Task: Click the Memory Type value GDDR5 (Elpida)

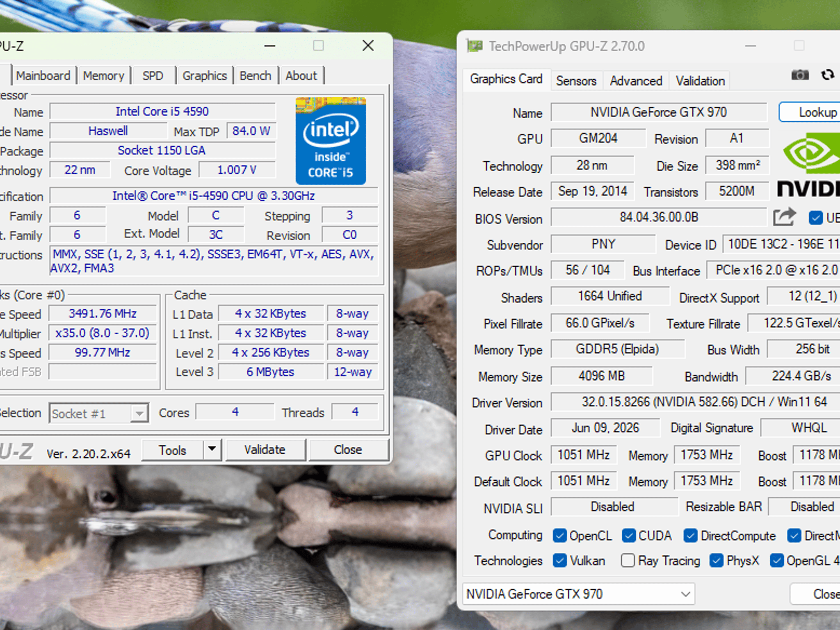Action: pos(617,349)
